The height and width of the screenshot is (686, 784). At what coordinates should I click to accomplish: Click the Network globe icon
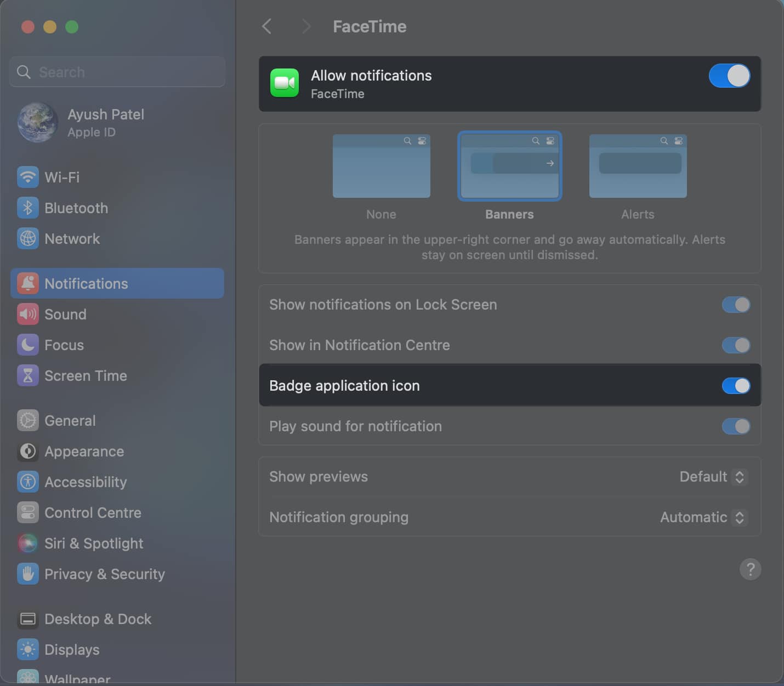[28, 238]
